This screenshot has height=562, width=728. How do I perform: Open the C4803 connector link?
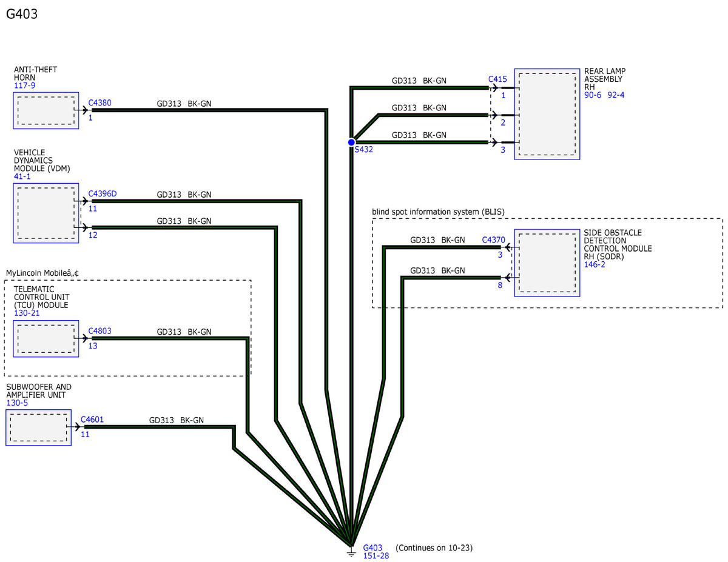pyautogui.click(x=99, y=331)
